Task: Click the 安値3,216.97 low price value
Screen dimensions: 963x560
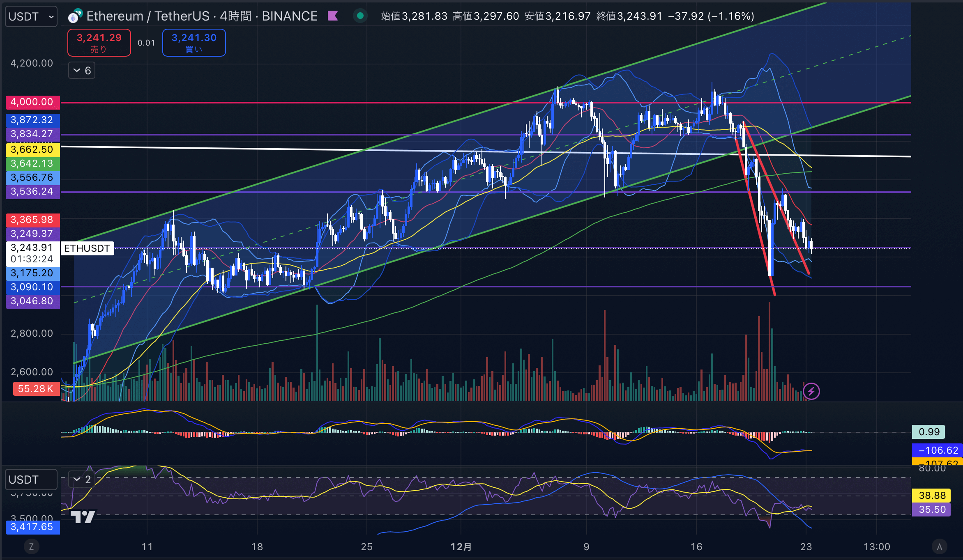Action: [558, 16]
